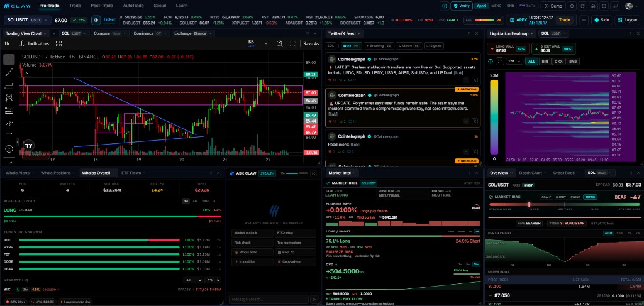
Task: Select 24H whale activity timeframe
Action: pyautogui.click(x=206, y=201)
